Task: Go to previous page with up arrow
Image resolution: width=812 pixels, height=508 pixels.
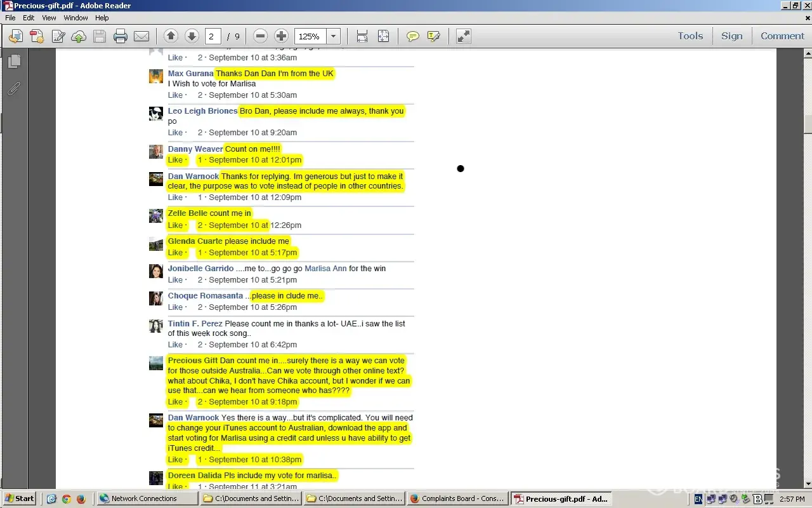Action: coord(171,36)
